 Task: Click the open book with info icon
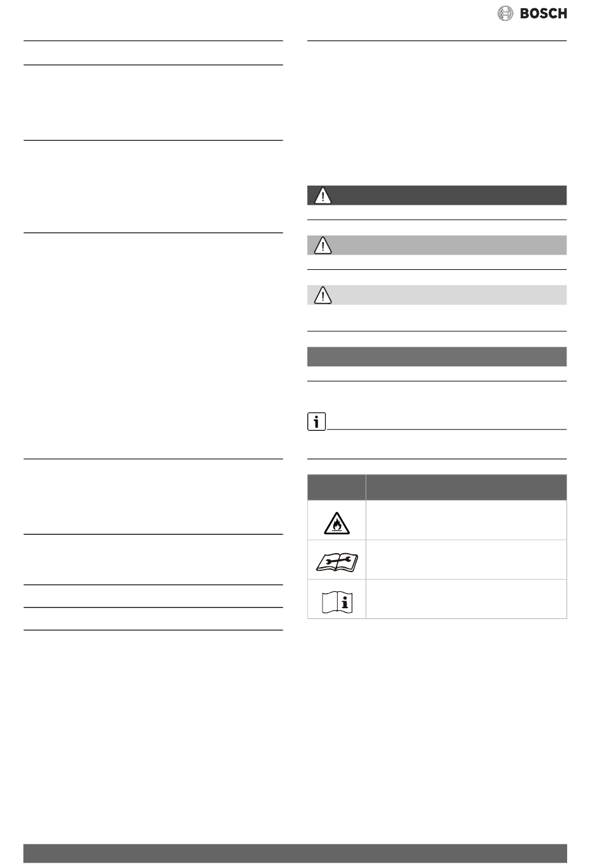coord(337,601)
